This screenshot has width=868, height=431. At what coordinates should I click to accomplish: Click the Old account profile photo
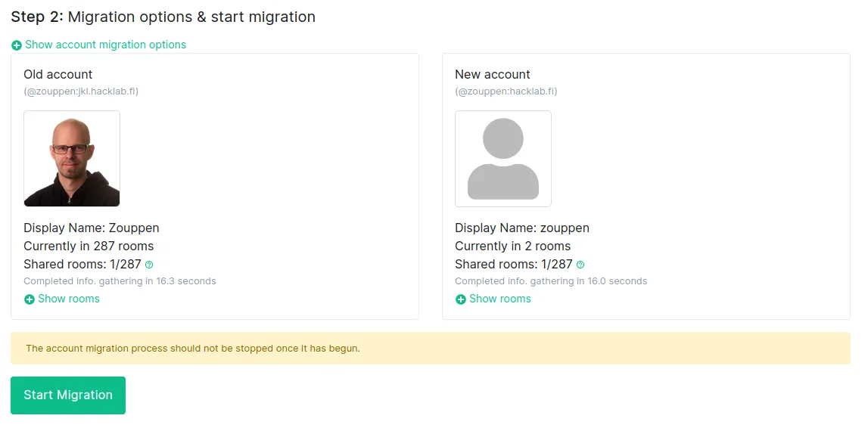tap(72, 159)
